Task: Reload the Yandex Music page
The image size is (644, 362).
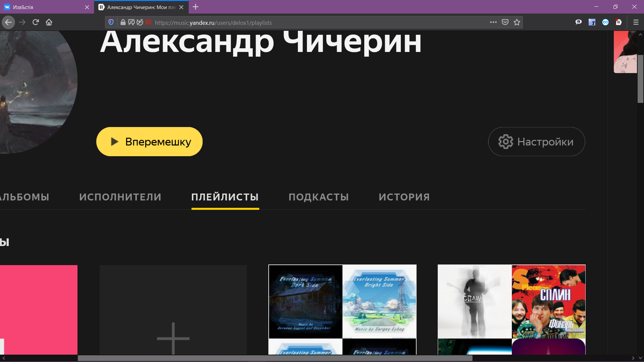Action: point(36,22)
